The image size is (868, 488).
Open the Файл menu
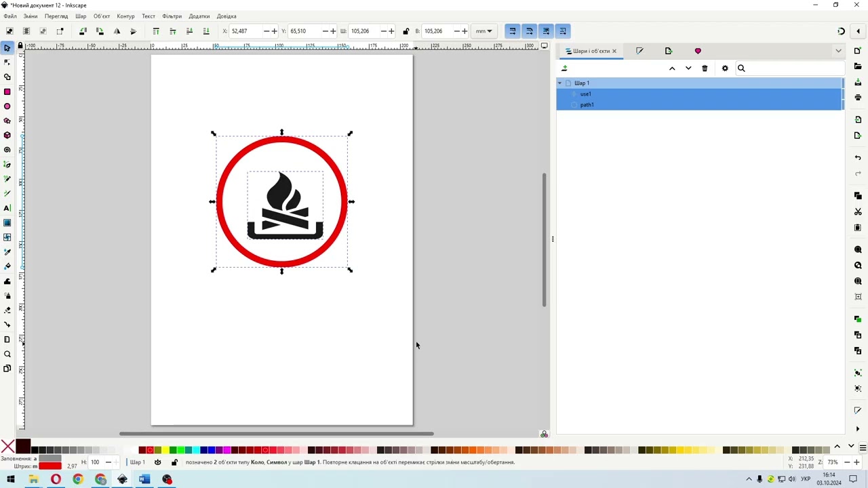pos(9,16)
